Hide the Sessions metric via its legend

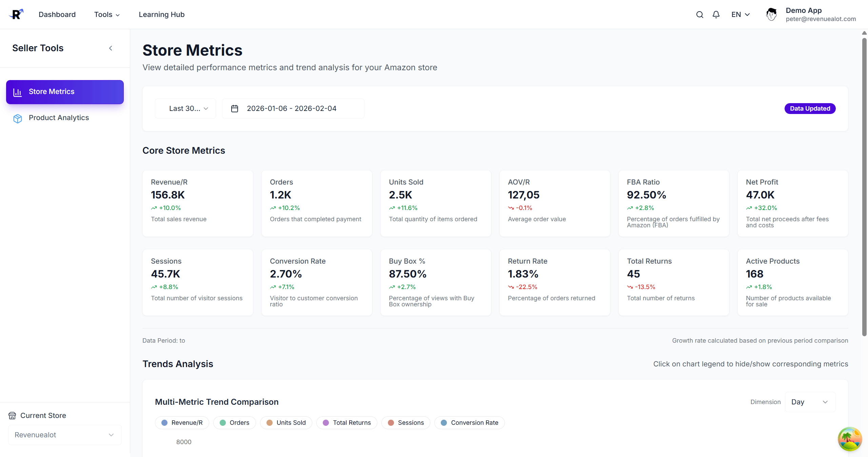point(406,422)
